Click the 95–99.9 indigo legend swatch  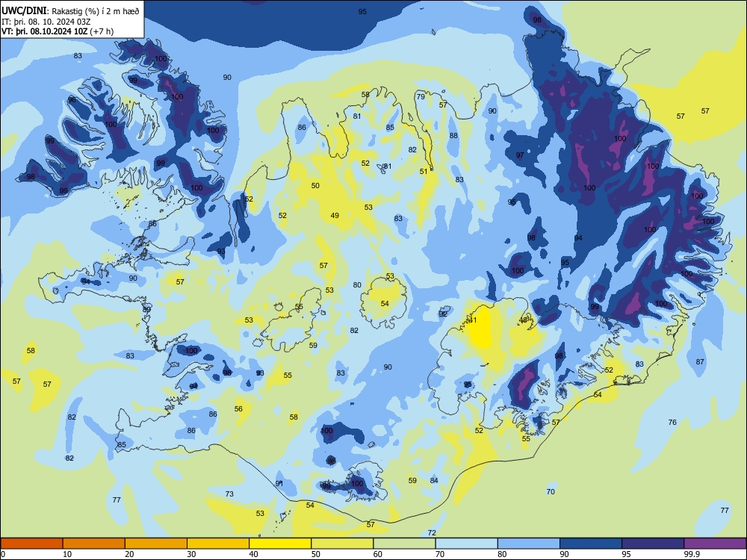pos(653,544)
